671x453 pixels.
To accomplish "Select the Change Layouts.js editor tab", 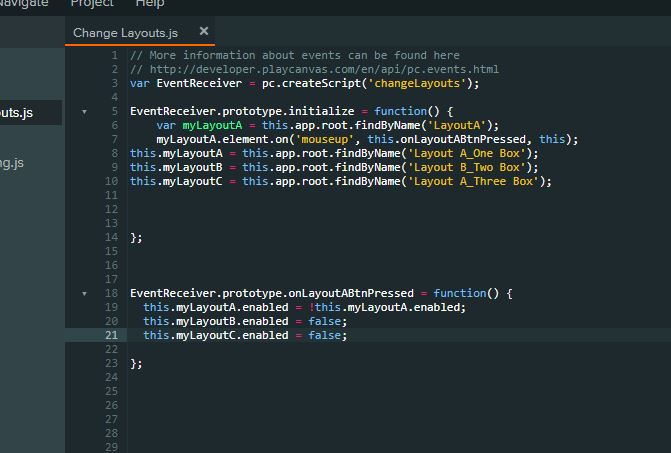I will pos(125,33).
